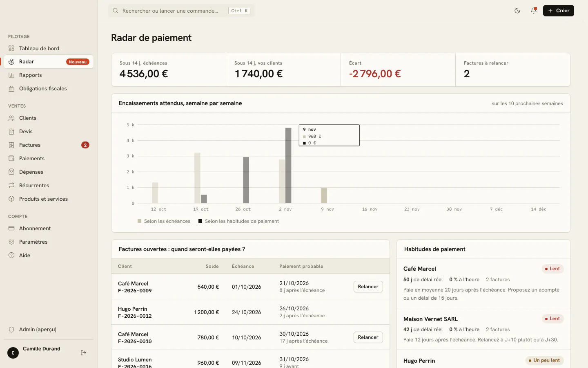The image size is (588, 368).
Task: Click Relancer for invoice F-2026-0010
Action: [x=368, y=337]
